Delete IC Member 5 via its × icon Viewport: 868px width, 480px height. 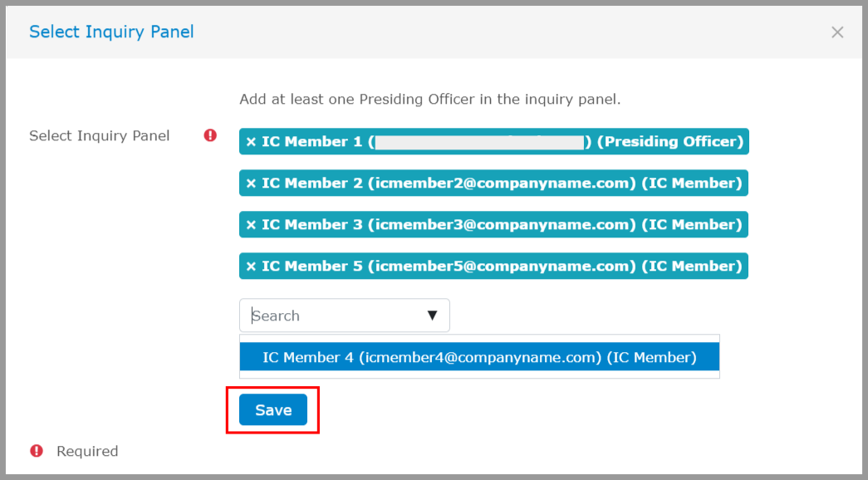point(251,267)
